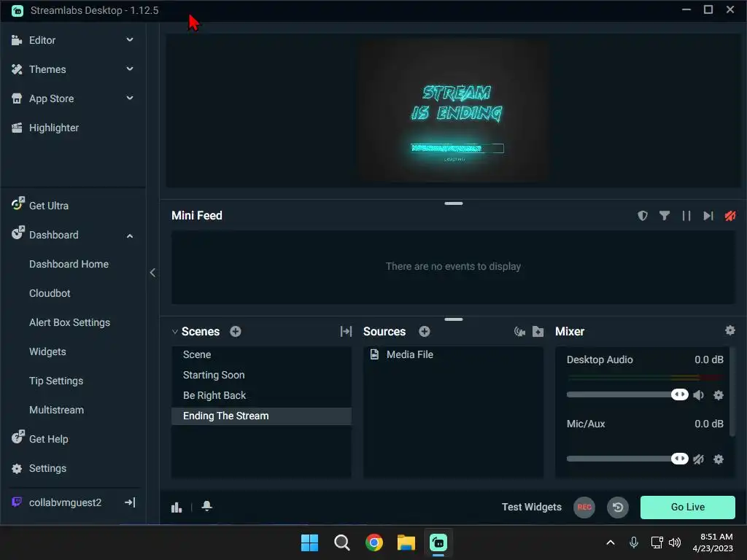Open scene transitions icon
This screenshot has height=560, width=747.
[x=346, y=332]
